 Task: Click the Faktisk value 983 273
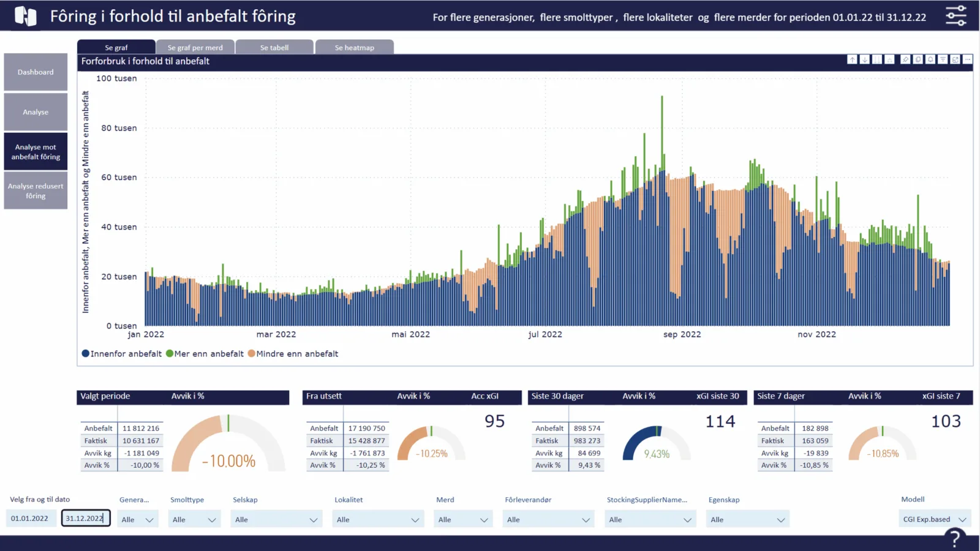point(587,441)
